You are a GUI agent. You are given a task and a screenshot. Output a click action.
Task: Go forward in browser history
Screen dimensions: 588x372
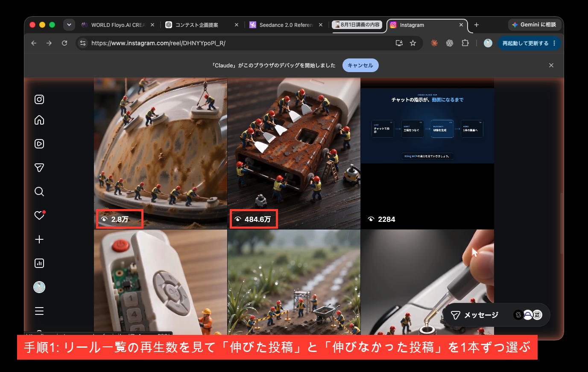click(x=49, y=43)
